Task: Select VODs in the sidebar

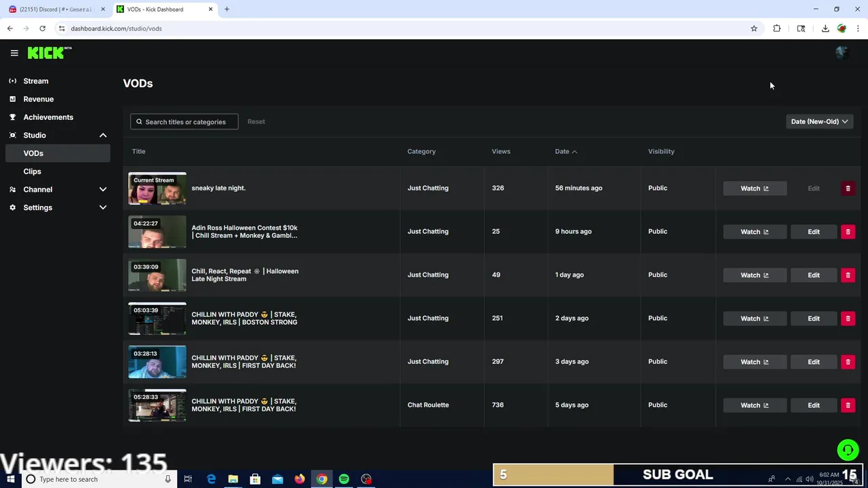Action: click(x=58, y=153)
